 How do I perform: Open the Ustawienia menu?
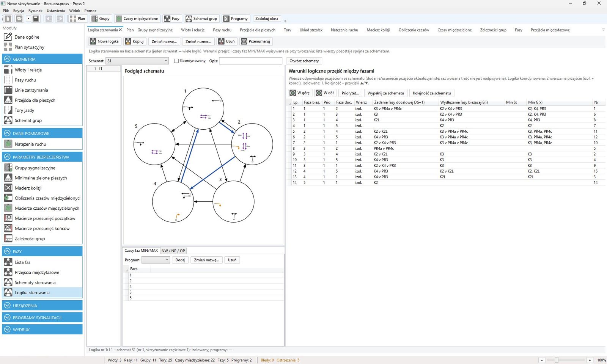pyautogui.click(x=56, y=11)
